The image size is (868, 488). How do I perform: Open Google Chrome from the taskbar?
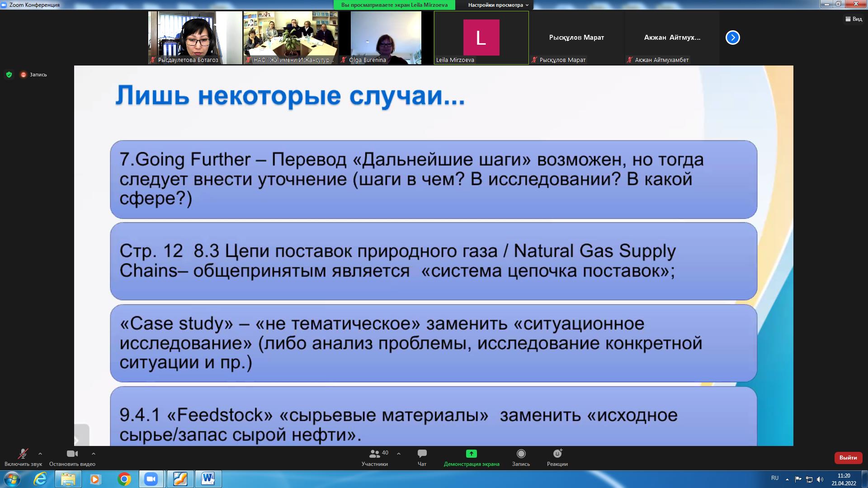tap(124, 479)
